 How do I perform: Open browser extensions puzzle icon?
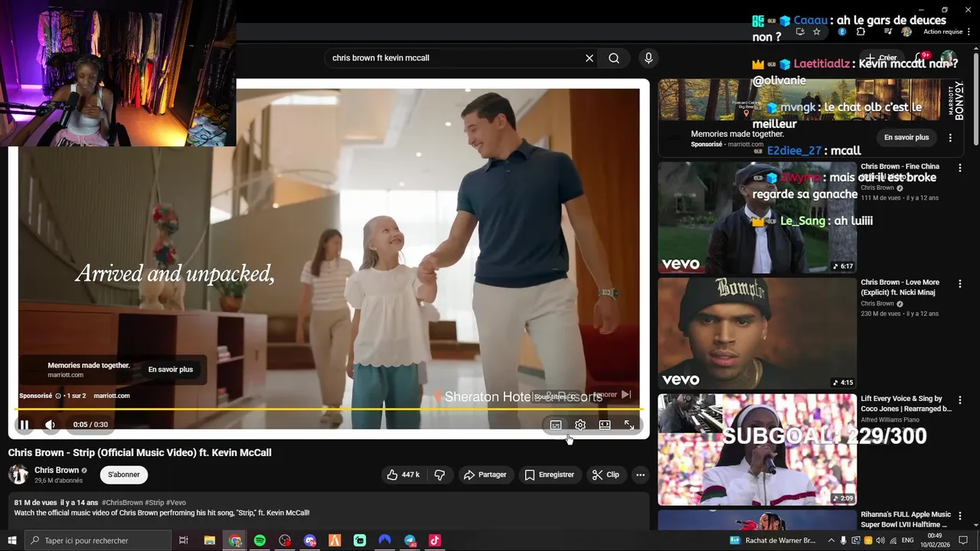click(861, 31)
